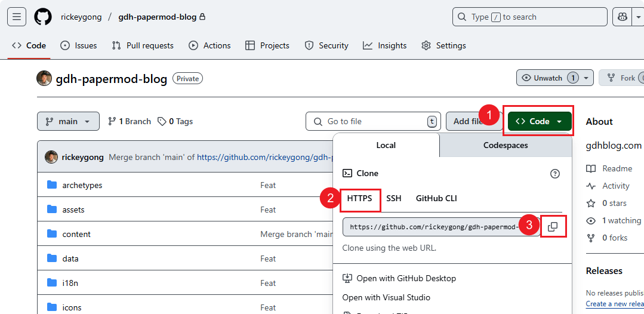The width and height of the screenshot is (644, 314).
Task: Switch to the Codespaces tab
Action: coord(505,145)
